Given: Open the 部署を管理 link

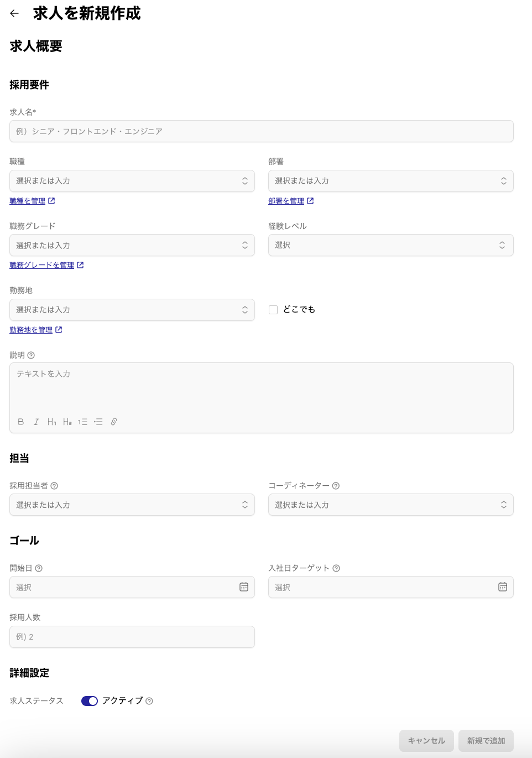Looking at the screenshot, I should tap(286, 201).
